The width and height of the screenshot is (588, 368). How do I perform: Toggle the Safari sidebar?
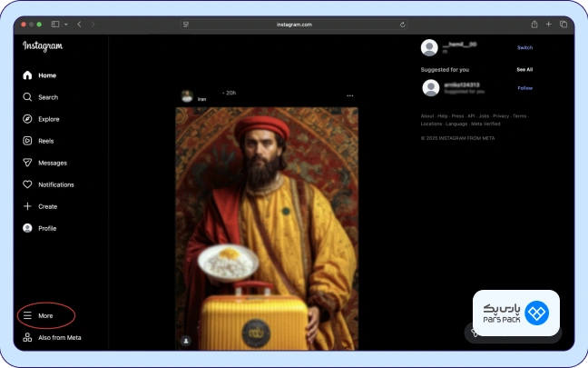coord(55,25)
